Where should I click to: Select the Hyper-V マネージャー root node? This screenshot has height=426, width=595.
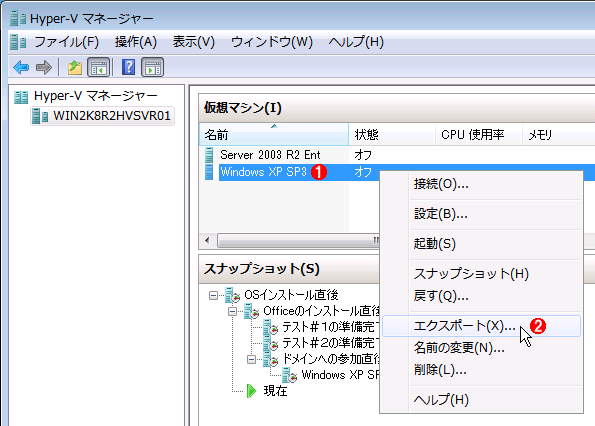click(x=95, y=96)
